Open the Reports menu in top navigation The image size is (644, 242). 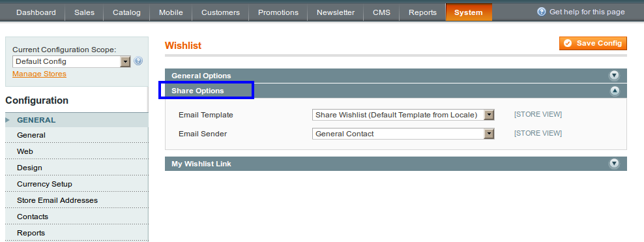tap(422, 13)
